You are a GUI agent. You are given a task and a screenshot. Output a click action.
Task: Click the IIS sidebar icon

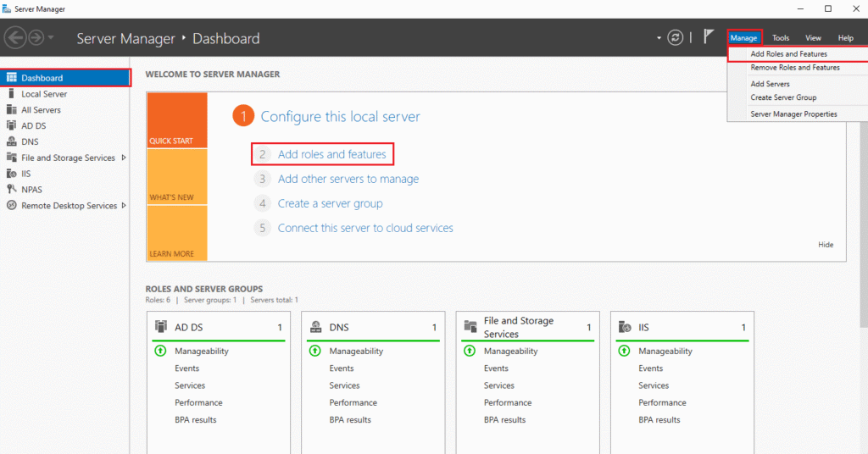(x=11, y=173)
